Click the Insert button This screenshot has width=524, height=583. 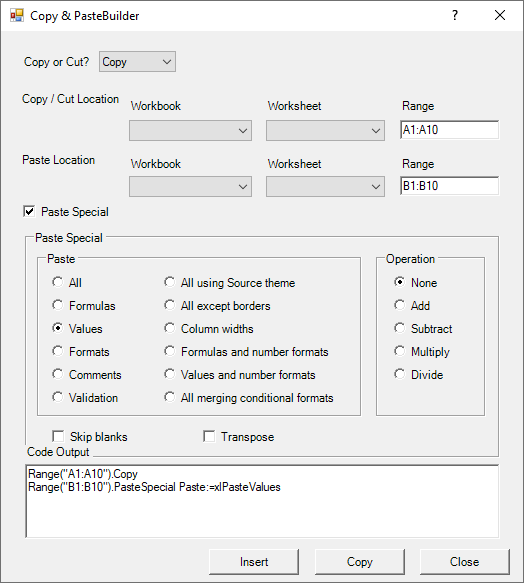[x=254, y=562]
